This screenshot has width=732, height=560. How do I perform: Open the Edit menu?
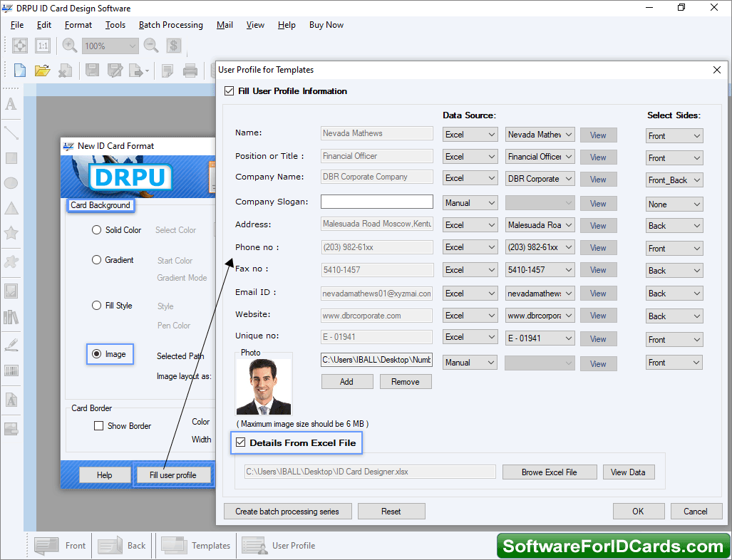44,25
